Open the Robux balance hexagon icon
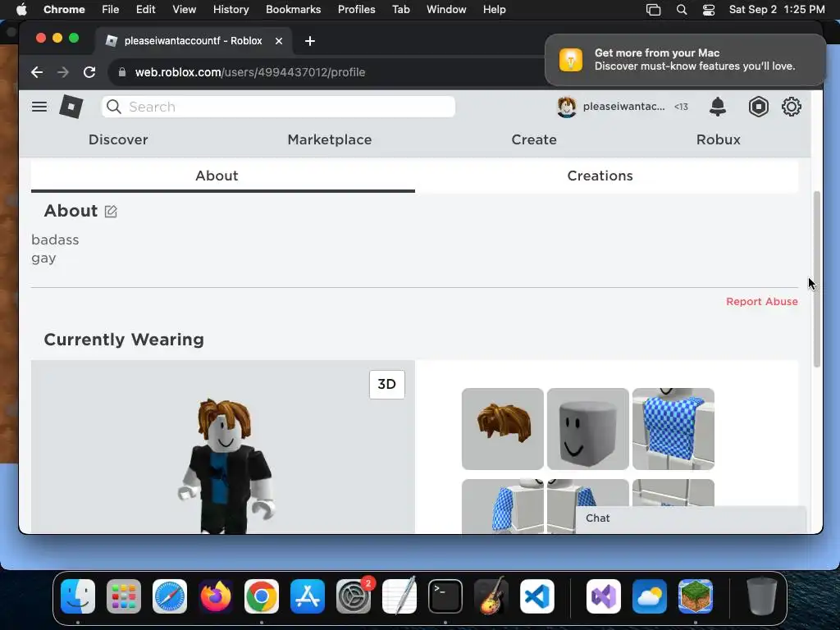The height and width of the screenshot is (630, 840). 758,107
